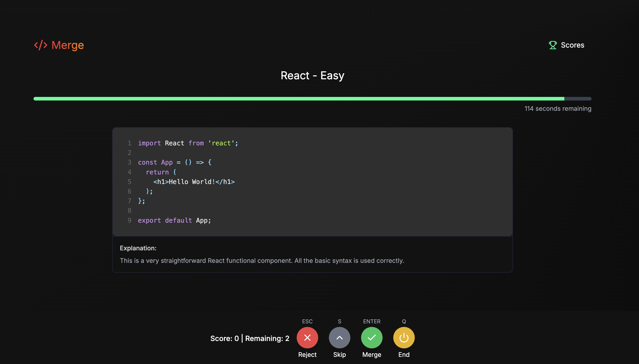Click the Merge label under checkmark
Screen dimensions: 639x364
click(x=371, y=354)
